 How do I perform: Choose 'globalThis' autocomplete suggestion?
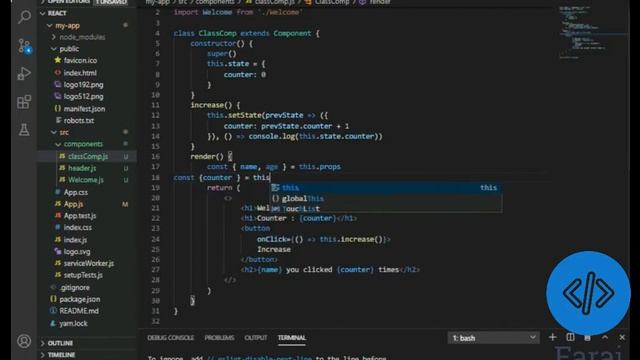386,198
